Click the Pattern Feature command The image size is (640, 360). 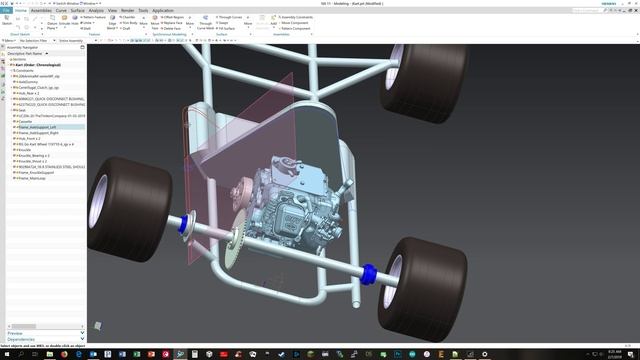click(x=93, y=17)
